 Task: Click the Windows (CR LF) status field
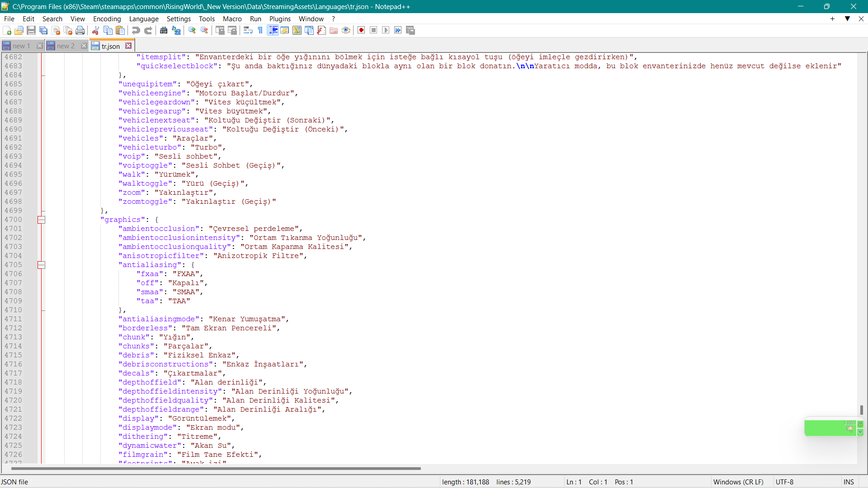738,482
